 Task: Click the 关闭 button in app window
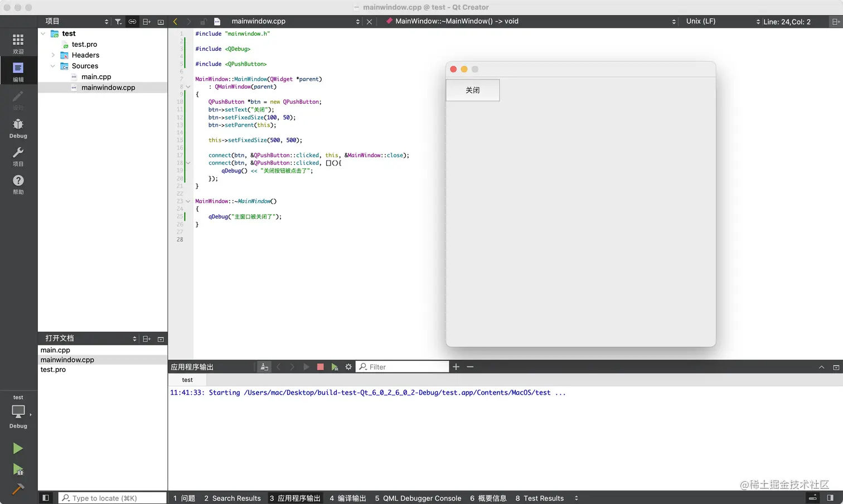473,90
